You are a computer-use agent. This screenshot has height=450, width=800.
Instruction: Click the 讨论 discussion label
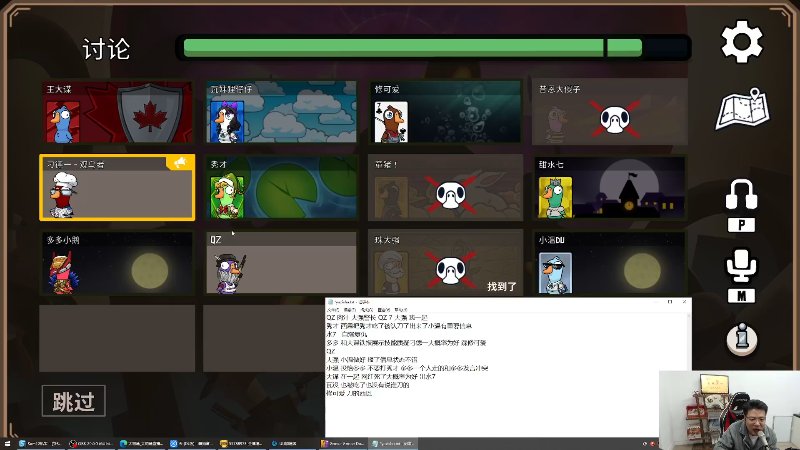click(x=106, y=49)
